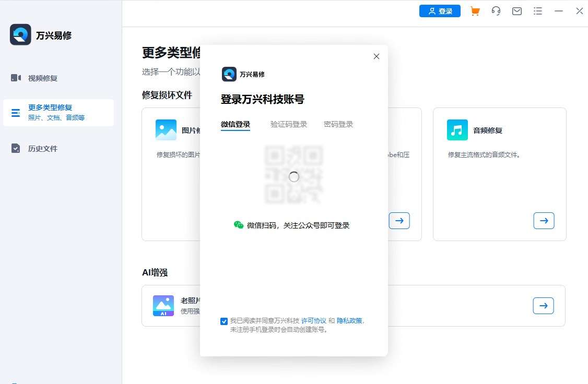
Task: Click the 万兴易修 logo in login dialog
Action: (x=229, y=74)
